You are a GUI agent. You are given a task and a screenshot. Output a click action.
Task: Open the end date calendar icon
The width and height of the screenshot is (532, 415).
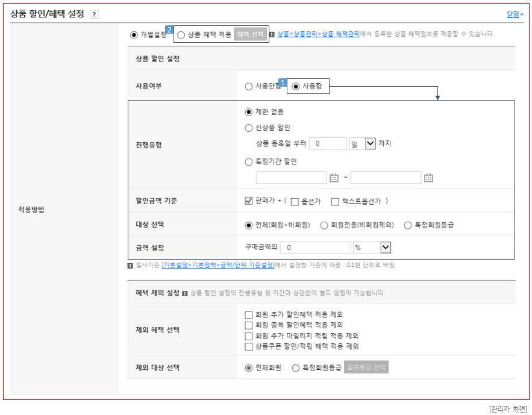click(428, 178)
